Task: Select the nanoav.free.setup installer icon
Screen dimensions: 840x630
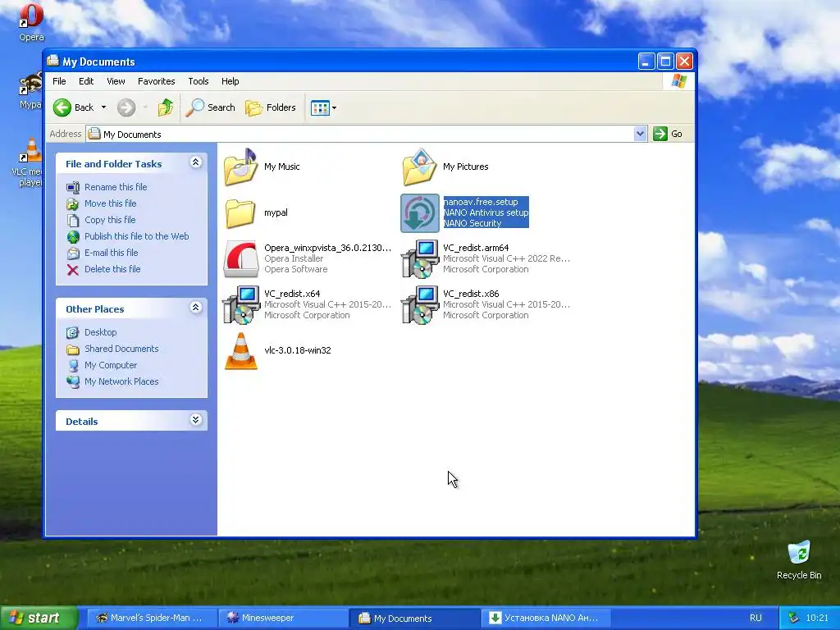Action: 420,213
